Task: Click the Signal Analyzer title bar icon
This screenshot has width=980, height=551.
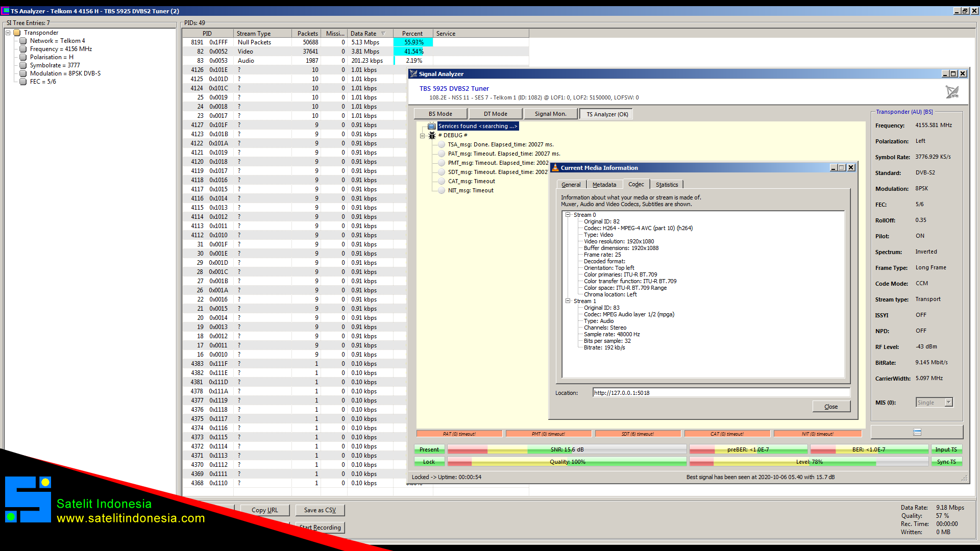Action: [x=413, y=74]
